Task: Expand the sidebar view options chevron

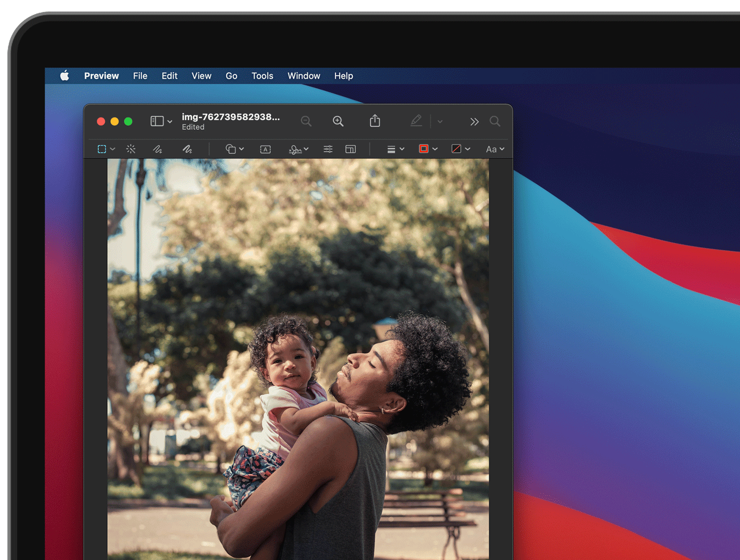Action: pos(170,122)
